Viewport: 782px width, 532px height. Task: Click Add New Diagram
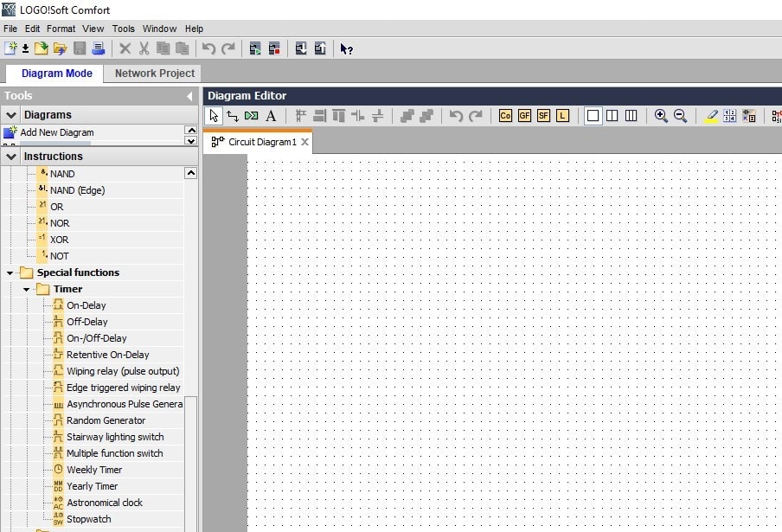57,132
